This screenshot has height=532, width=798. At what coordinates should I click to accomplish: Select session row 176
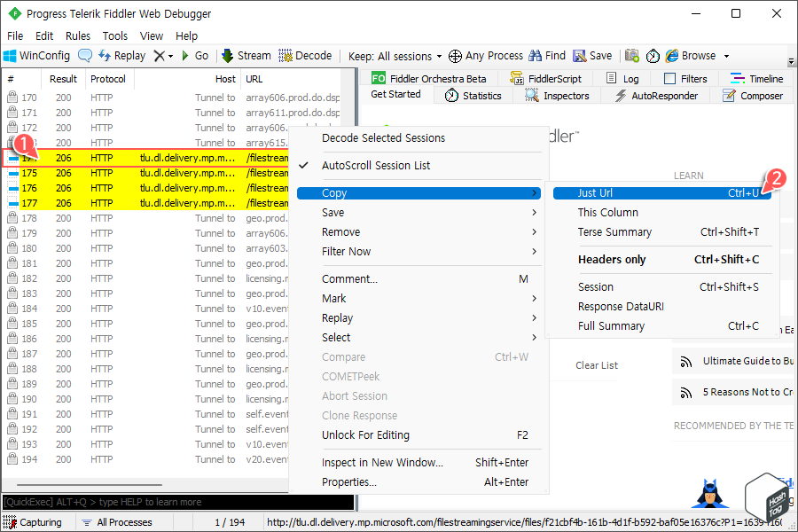click(x=147, y=188)
